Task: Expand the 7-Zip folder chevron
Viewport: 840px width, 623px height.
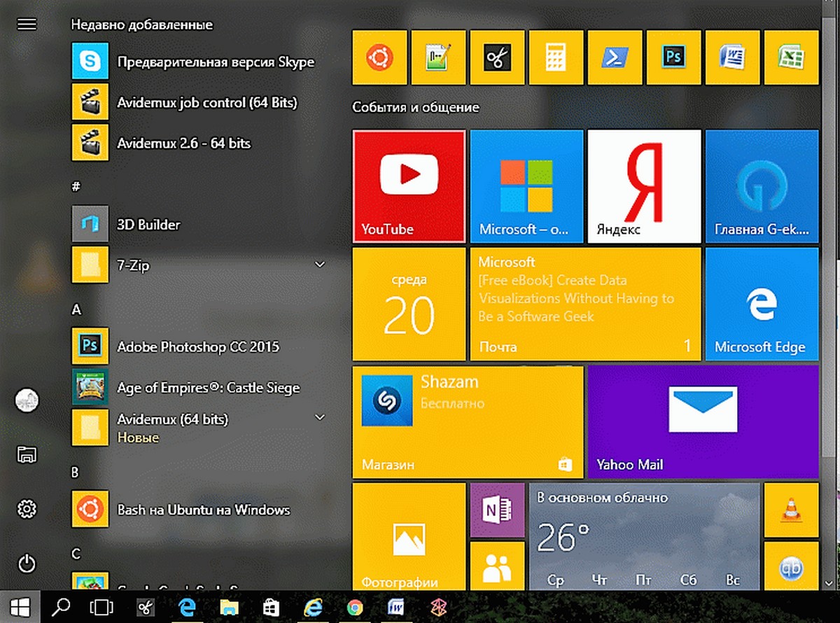Action: [320, 265]
